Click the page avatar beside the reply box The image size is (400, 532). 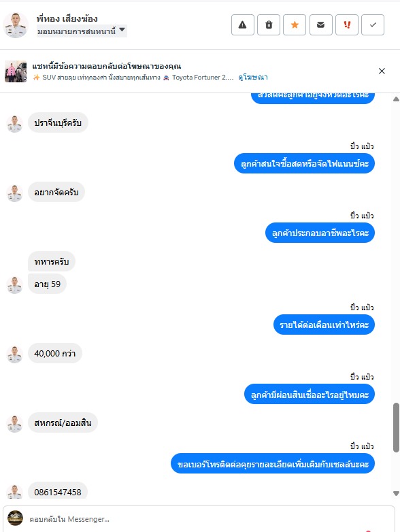click(15, 518)
